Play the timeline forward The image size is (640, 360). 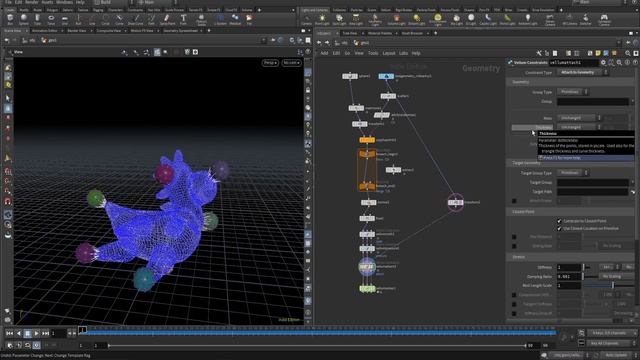[36, 333]
